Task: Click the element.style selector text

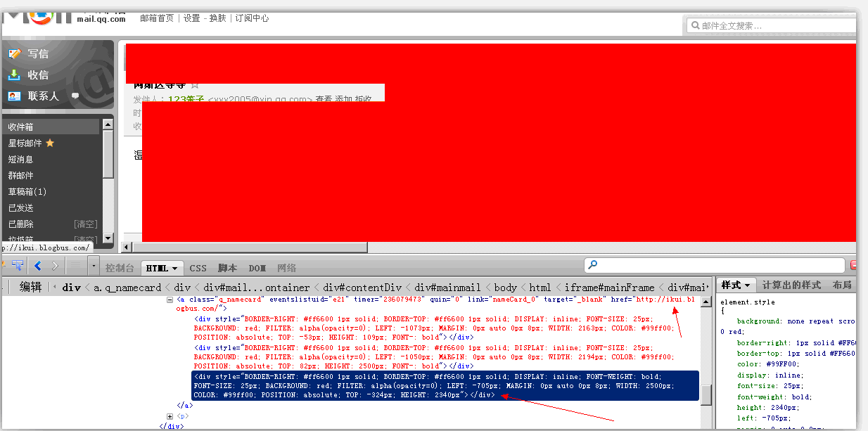Action: (747, 302)
